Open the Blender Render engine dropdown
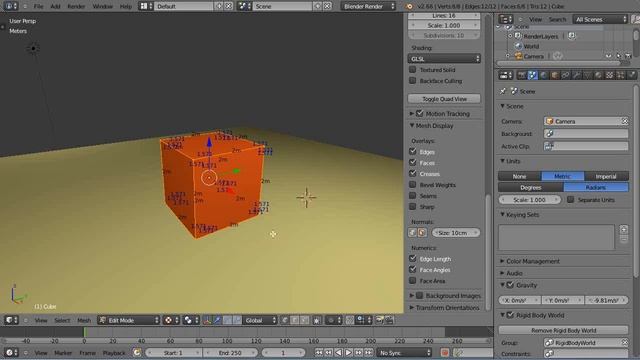 (369, 6)
